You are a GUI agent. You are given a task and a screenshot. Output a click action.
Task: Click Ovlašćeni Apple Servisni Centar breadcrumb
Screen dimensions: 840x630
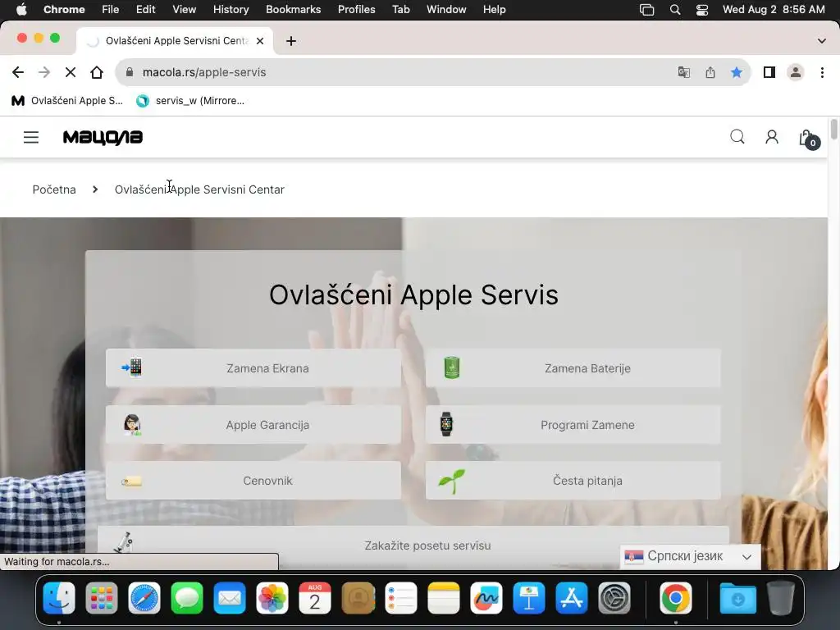tap(199, 189)
